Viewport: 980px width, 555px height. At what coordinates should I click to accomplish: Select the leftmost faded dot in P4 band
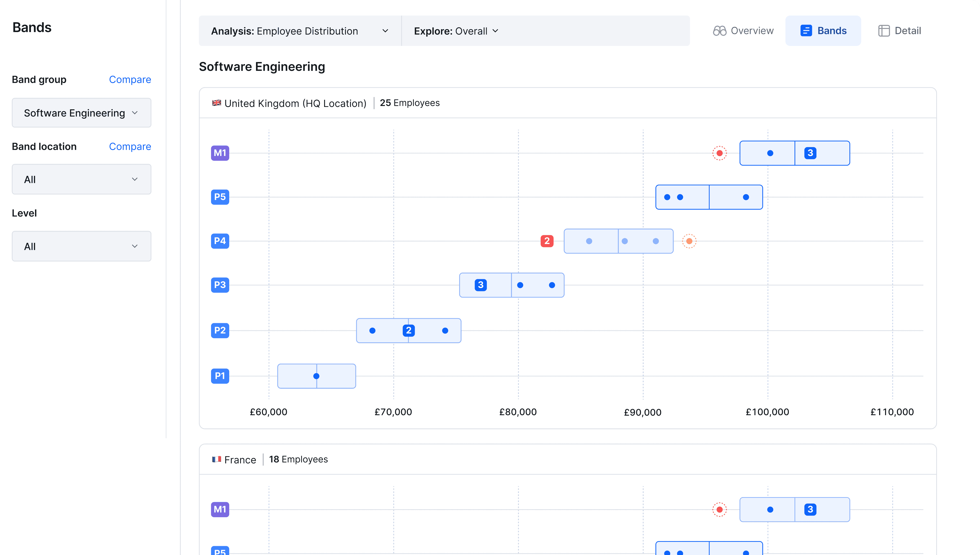(x=589, y=241)
